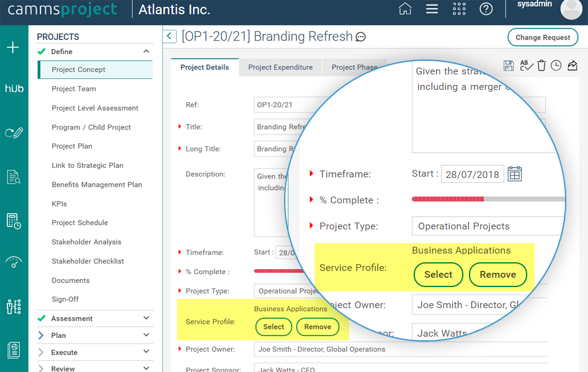
Task: Open the Project Type dropdown in the magnified view
Action: (488, 226)
